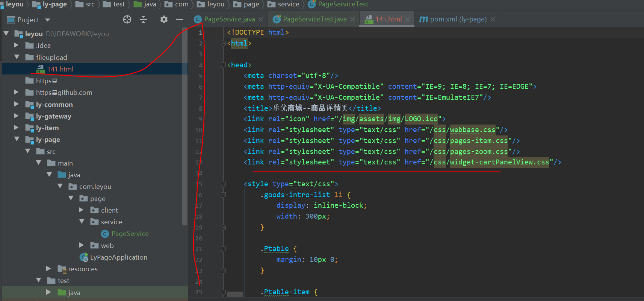644x301 pixels.
Task: Expand the ly-item module
Action: tap(16, 128)
